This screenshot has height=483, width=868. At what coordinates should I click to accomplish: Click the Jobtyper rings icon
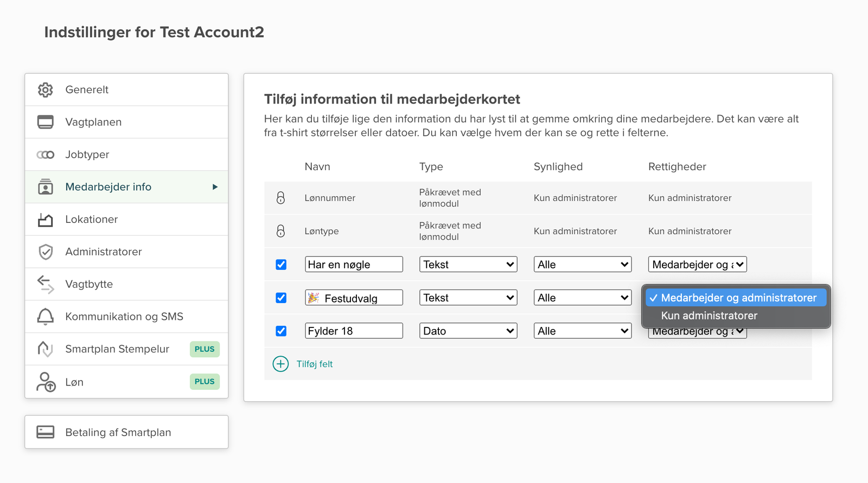[46, 154]
